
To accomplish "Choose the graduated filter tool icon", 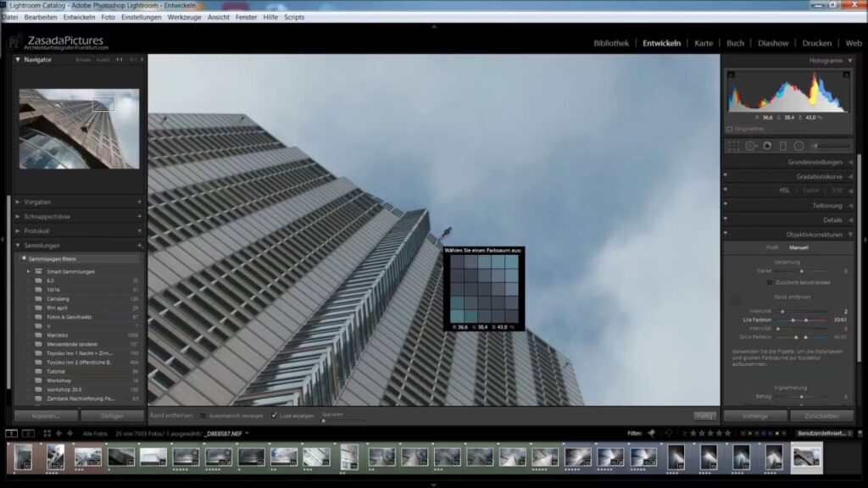I will pos(782,146).
